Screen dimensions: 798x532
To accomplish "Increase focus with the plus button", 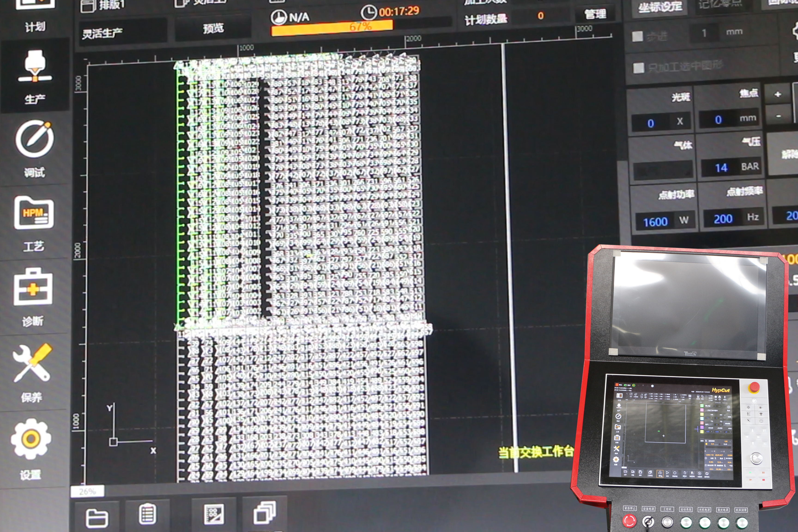I will point(778,94).
